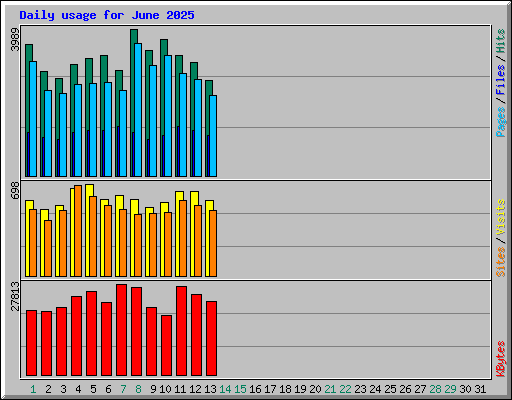Click the day 2 axis label
The width and height of the screenshot is (512, 400).
48,389
